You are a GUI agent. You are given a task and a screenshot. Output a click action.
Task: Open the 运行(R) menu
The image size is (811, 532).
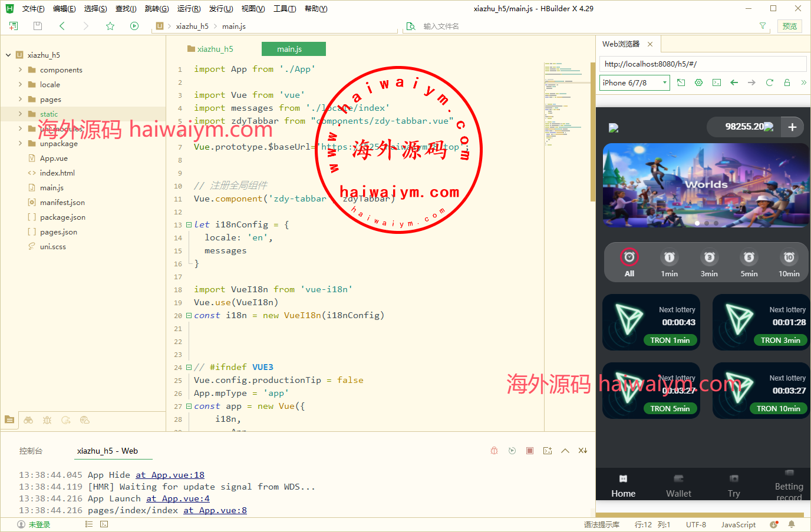(189, 9)
